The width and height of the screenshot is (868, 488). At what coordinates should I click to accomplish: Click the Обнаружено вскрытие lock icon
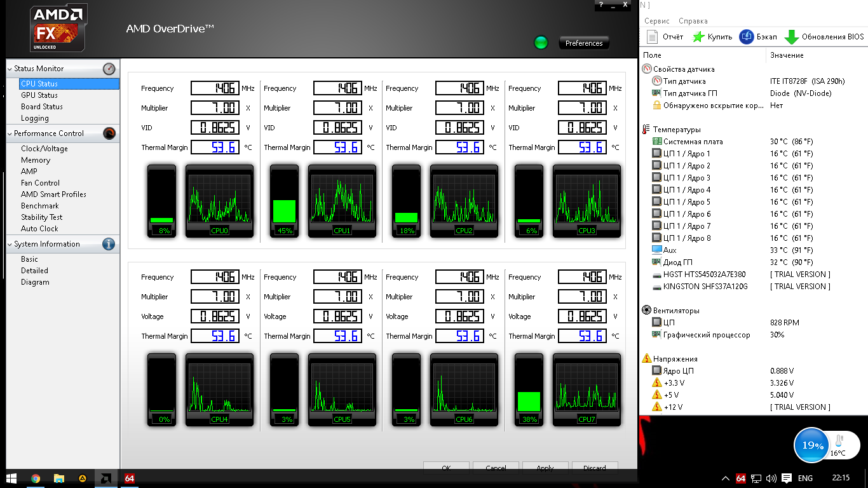click(x=657, y=105)
